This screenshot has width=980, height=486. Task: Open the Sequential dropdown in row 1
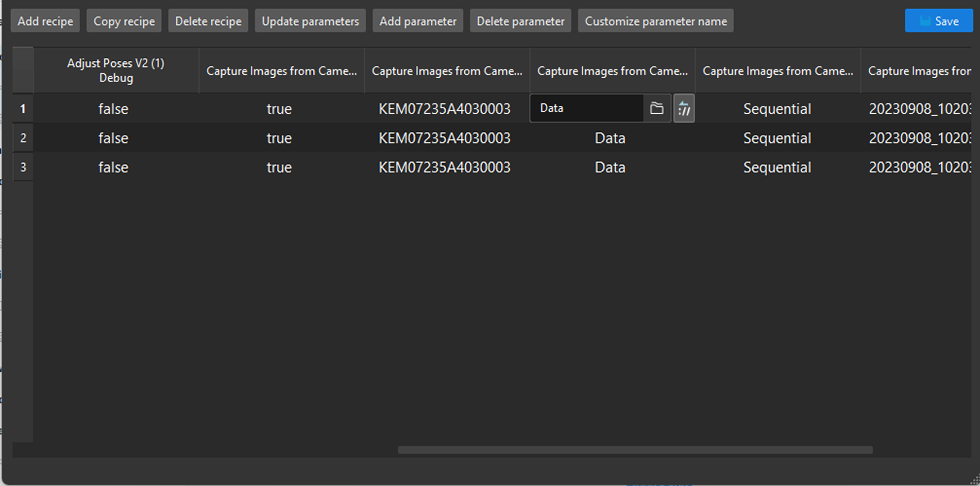[x=777, y=108]
